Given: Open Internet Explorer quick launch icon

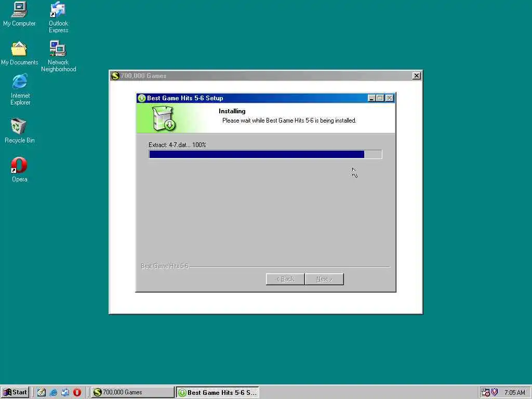Looking at the screenshot, I should (54, 392).
